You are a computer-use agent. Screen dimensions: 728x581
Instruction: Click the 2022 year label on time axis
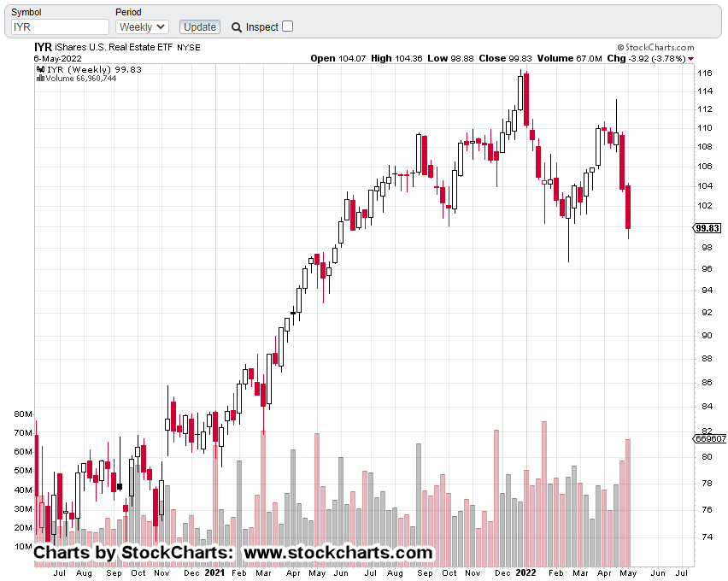pos(526,572)
